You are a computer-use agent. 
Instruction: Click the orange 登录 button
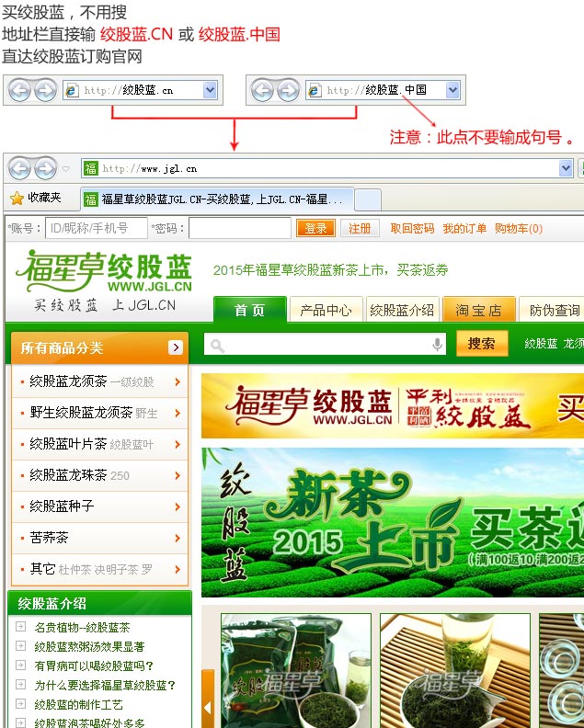pyautogui.click(x=315, y=229)
